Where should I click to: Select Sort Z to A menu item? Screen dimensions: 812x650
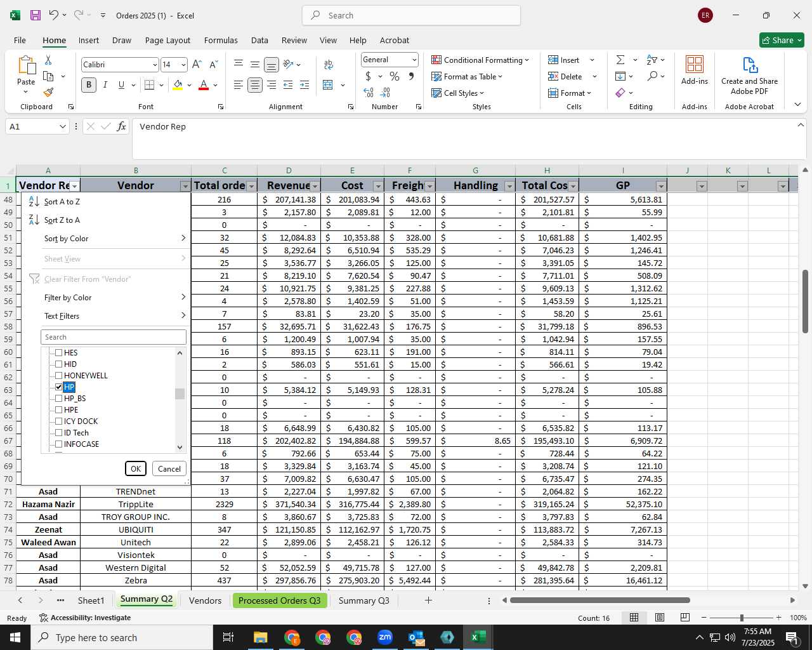(62, 220)
